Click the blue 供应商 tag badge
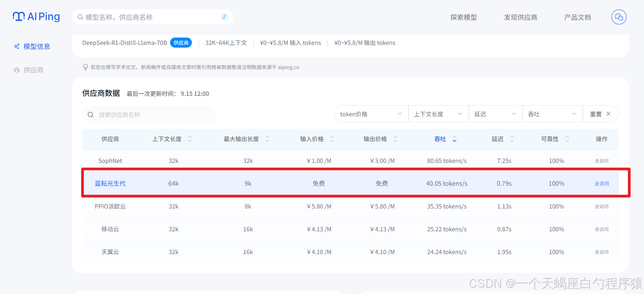Image resolution: width=644 pixels, height=294 pixels. coord(181,43)
